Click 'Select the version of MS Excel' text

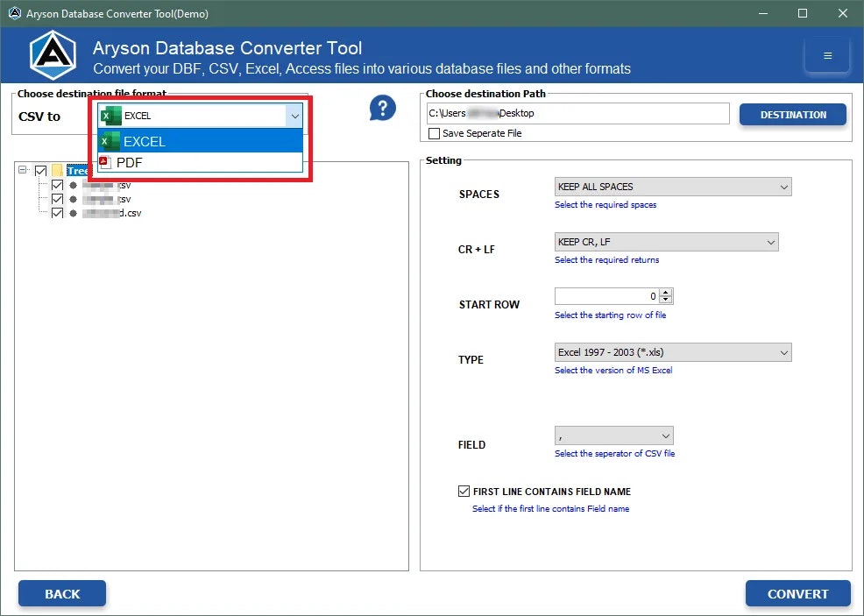point(613,370)
